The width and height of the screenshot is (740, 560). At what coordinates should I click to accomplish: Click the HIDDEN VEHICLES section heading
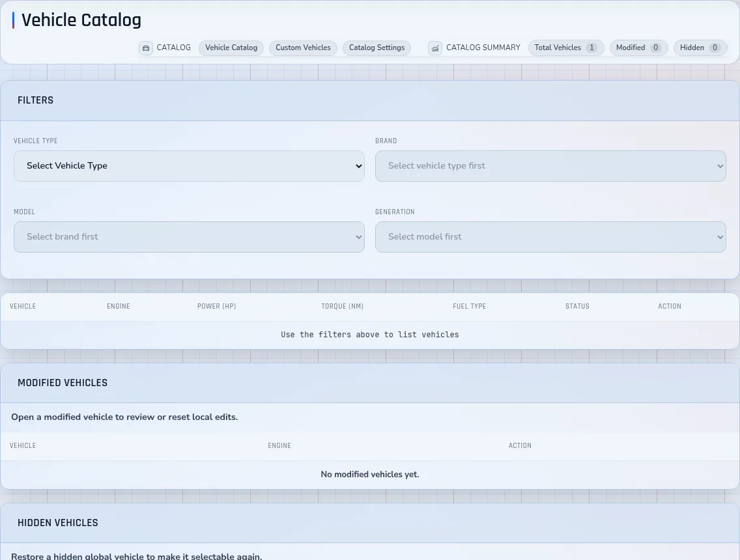pos(57,523)
